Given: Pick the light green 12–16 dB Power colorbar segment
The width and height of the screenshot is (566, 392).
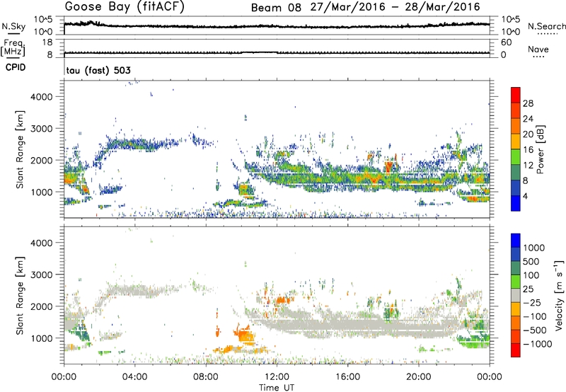Looking at the screenshot, I should coord(516,157).
